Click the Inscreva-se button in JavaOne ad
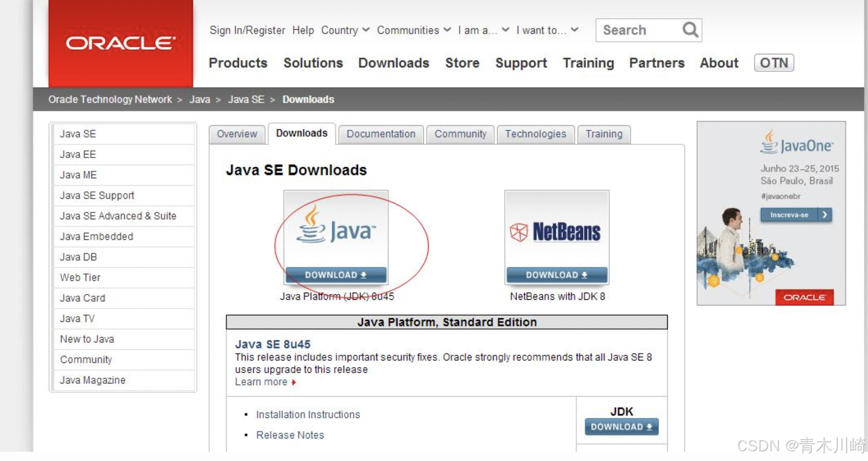The width and height of the screenshot is (868, 461). [796, 215]
